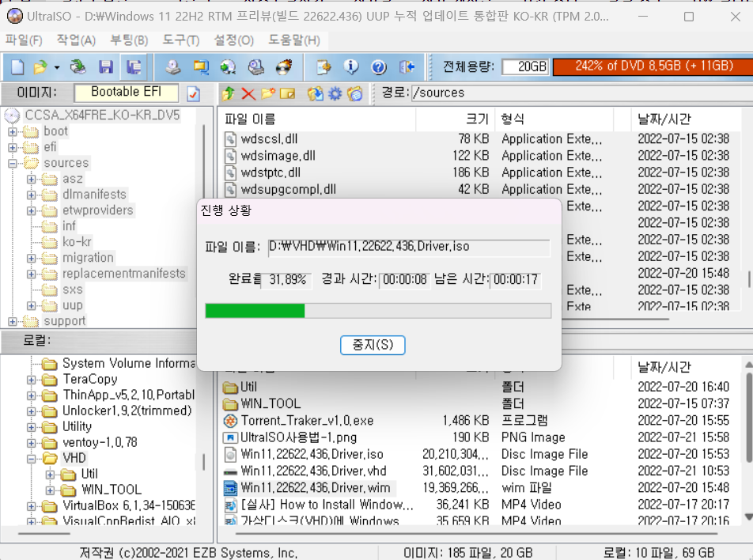Open the 부팅(B) menu

129,40
